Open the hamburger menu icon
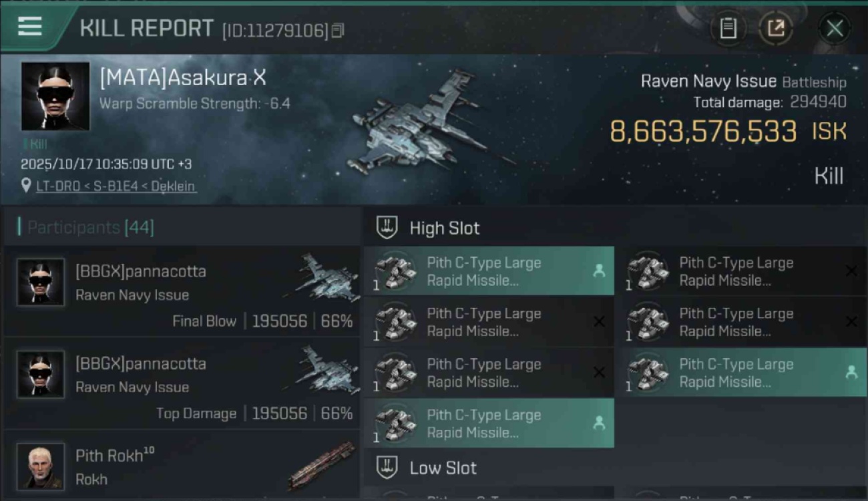868x501 pixels. pos(29,27)
